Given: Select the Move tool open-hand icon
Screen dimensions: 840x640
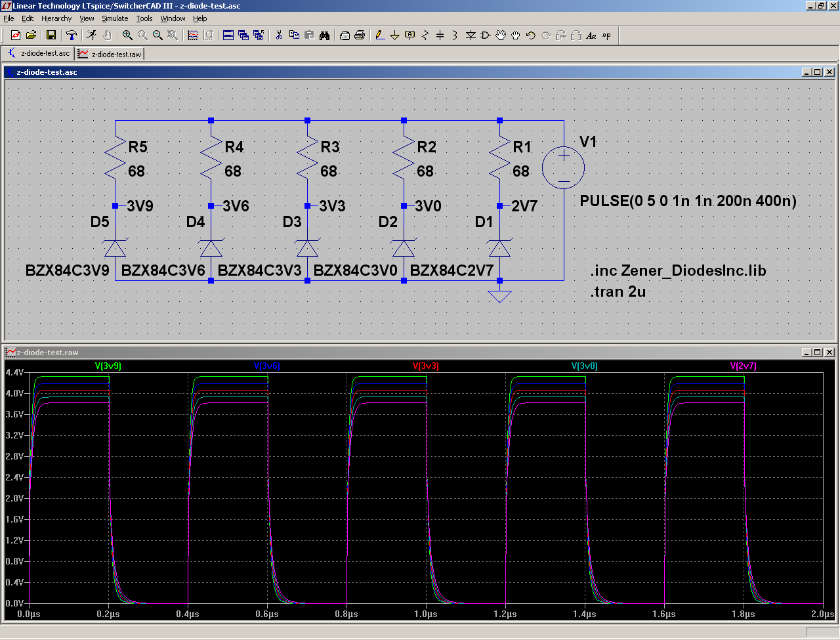Looking at the screenshot, I should point(501,35).
